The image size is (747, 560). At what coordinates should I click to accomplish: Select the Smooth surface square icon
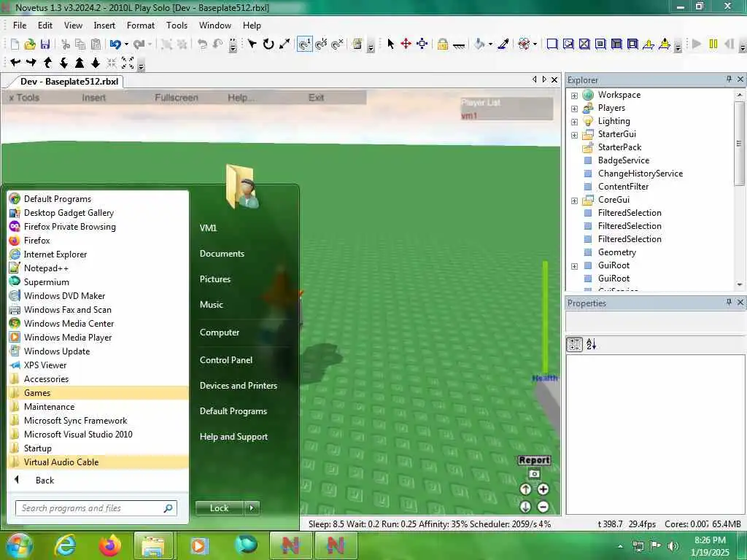tap(552, 44)
